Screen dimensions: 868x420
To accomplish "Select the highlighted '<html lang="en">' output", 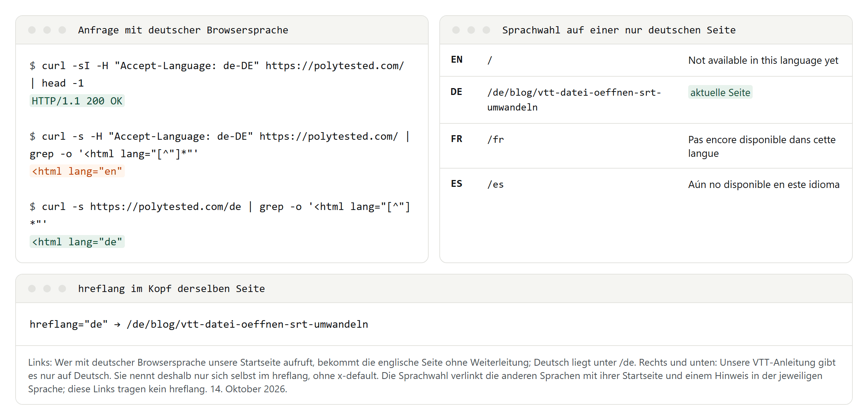I will point(77,171).
